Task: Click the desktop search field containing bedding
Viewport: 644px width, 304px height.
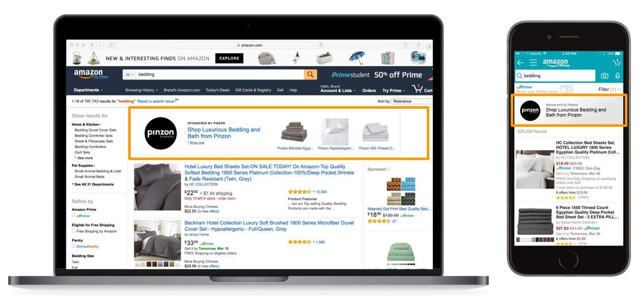Action: pyautogui.click(x=219, y=74)
